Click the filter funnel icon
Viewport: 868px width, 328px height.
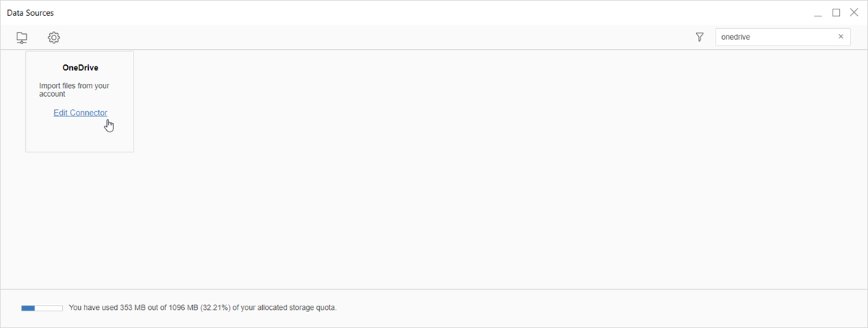tap(699, 37)
